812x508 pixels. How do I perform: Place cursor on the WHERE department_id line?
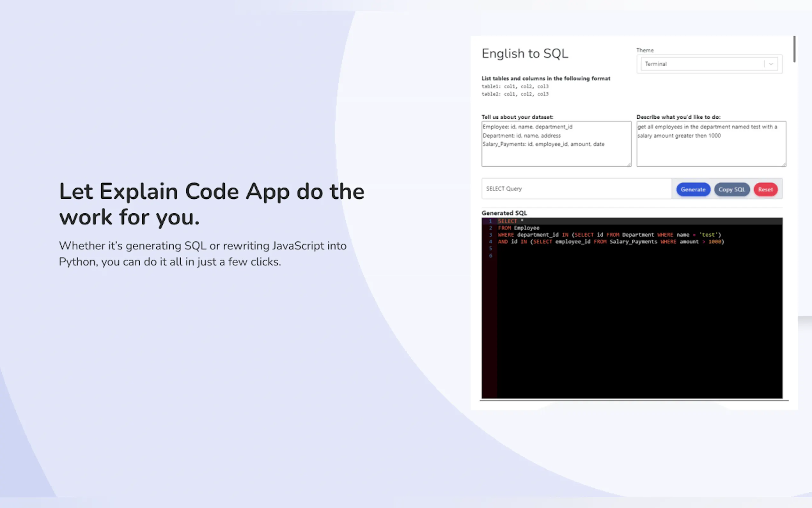tap(609, 235)
